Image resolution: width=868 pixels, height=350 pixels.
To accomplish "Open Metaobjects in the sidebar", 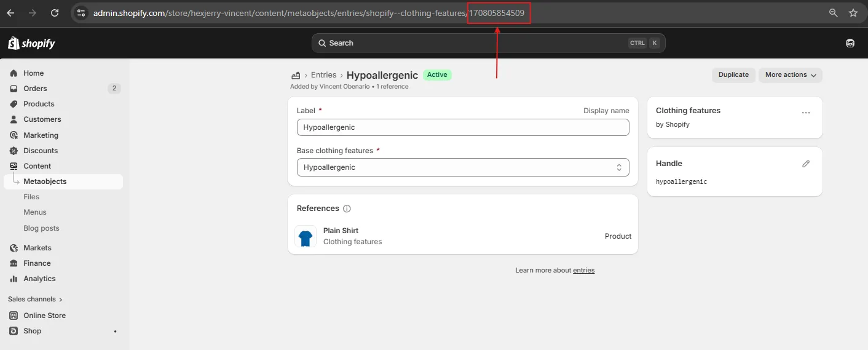I will click(63, 181).
